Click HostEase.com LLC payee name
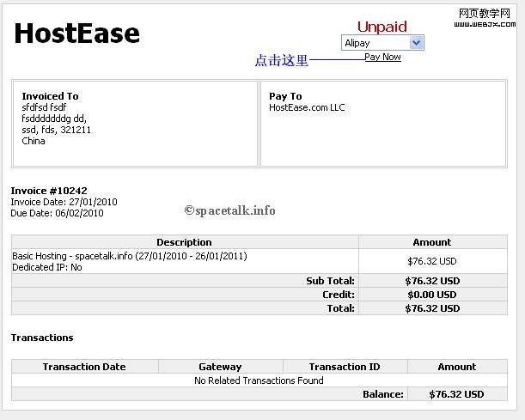 pyautogui.click(x=307, y=107)
